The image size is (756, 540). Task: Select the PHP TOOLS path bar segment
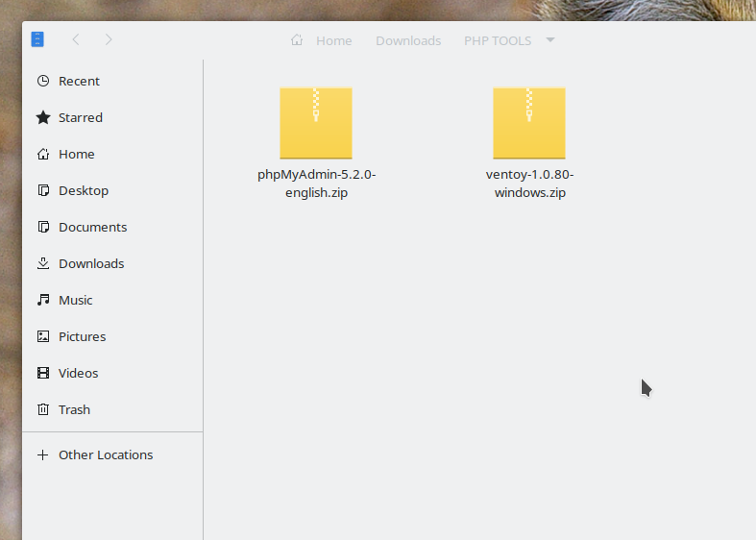pos(498,40)
